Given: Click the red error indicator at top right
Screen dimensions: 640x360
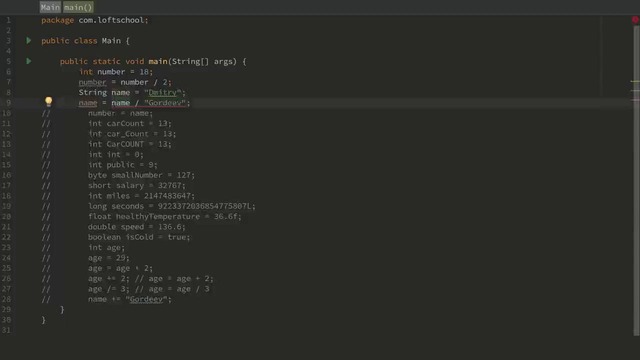Looking at the screenshot, I should click(635, 20).
